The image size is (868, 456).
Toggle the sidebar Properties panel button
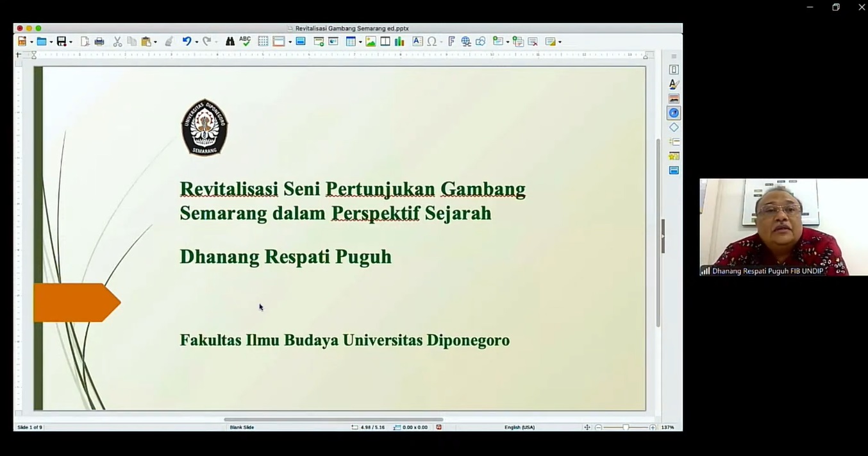674,70
